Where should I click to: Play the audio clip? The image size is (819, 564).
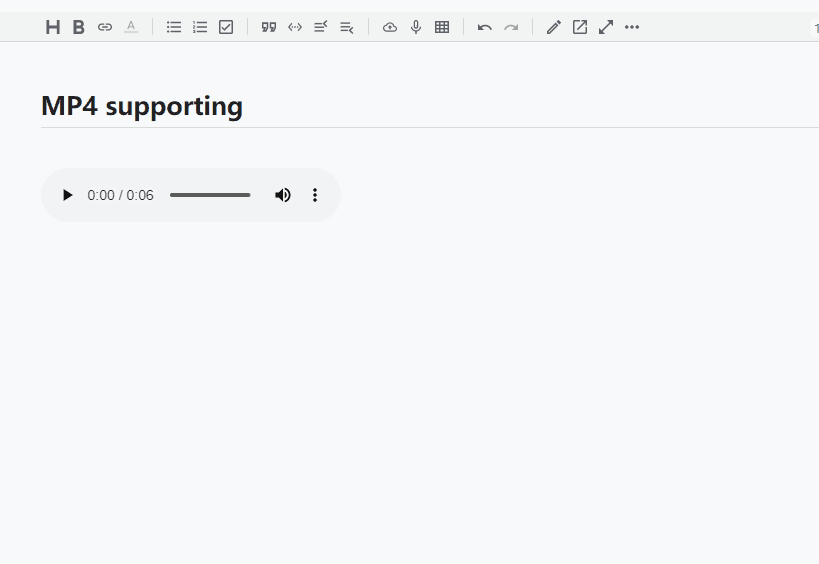click(x=67, y=195)
